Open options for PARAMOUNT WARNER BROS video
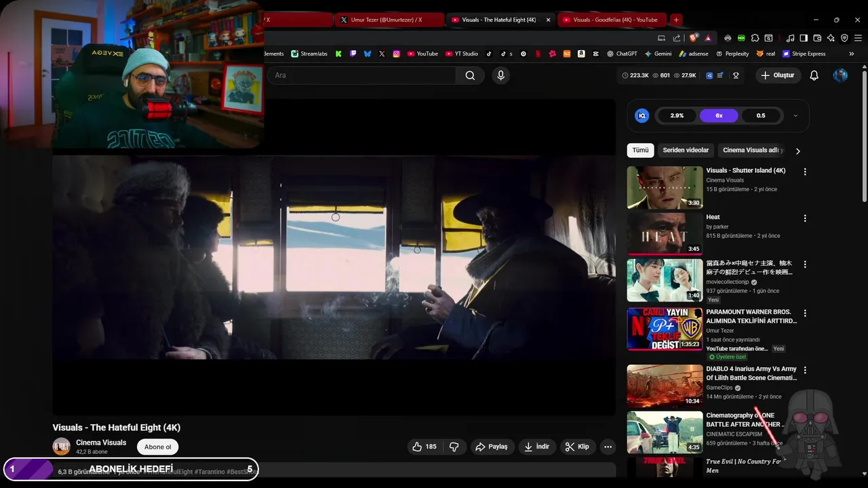This screenshot has width=868, height=488. coord(805,313)
